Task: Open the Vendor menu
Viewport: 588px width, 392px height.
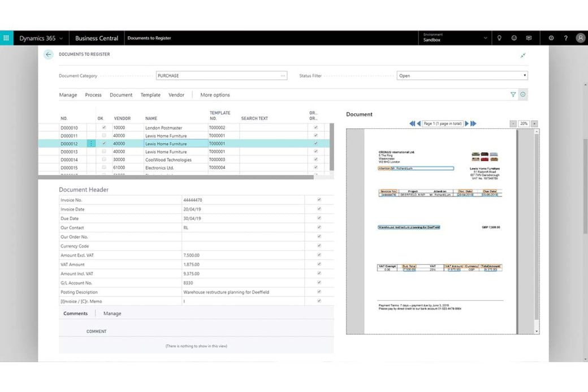Action: (176, 95)
